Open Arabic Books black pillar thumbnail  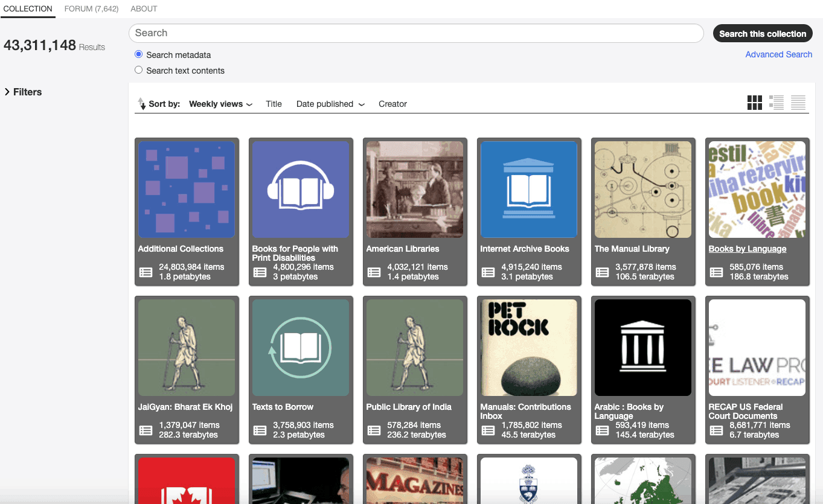click(643, 348)
